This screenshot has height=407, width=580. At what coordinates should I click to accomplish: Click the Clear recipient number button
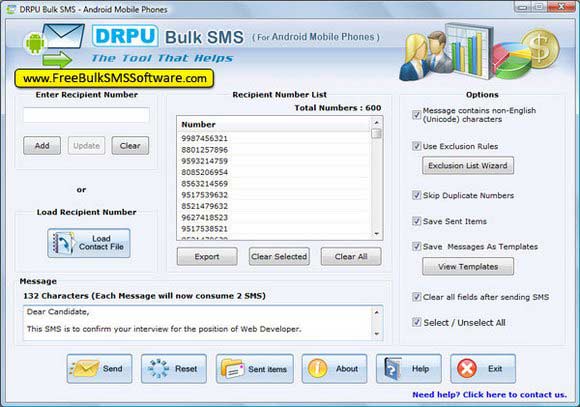click(x=130, y=145)
